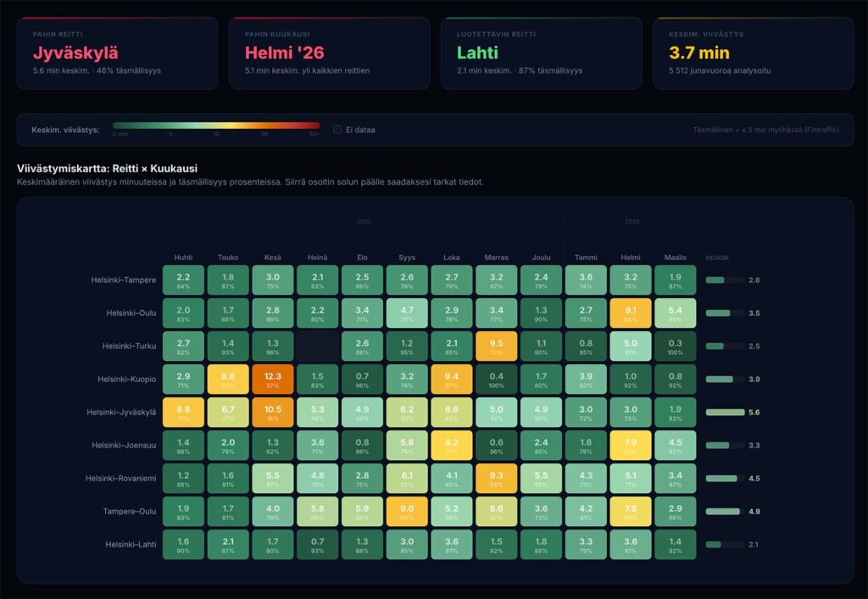This screenshot has height=599, width=868.
Task: Pick Tampere–Oulu Syys cell showing 9.0
Action: tap(407, 512)
